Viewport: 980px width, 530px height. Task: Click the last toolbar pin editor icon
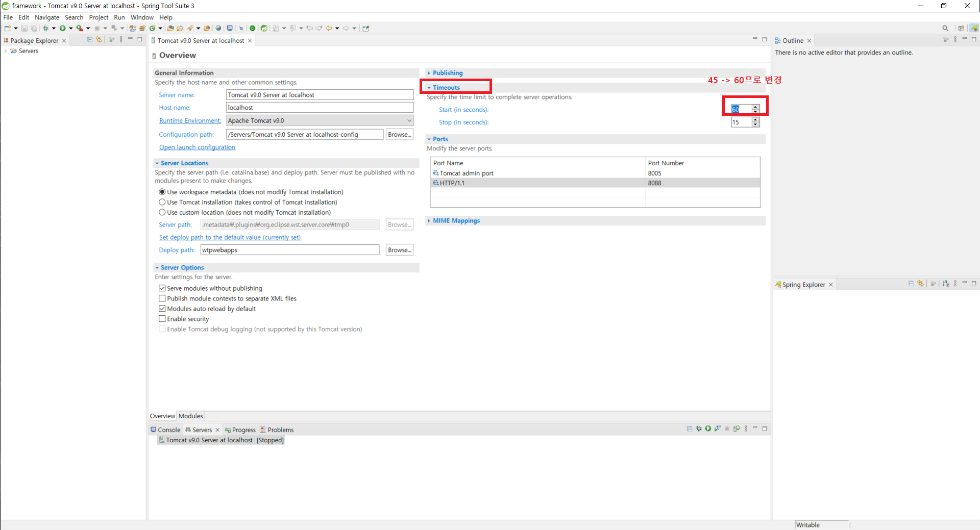point(366,28)
